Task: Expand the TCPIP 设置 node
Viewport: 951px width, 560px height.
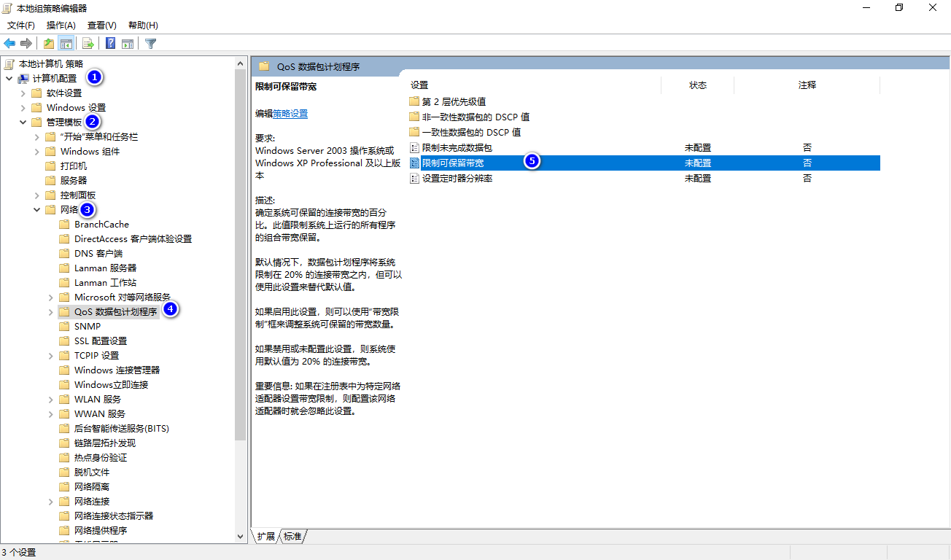Action: click(x=50, y=355)
